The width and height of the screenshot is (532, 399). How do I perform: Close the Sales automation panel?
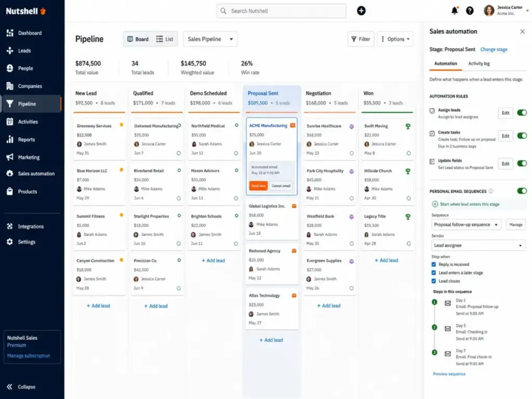coord(523,32)
